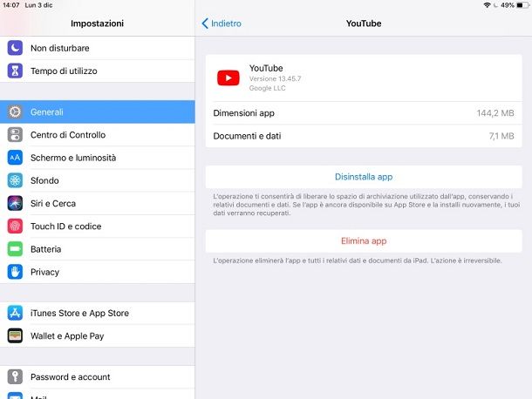Tap the Siri e Cerca icon
Image resolution: width=532 pixels, height=399 pixels.
(15, 203)
